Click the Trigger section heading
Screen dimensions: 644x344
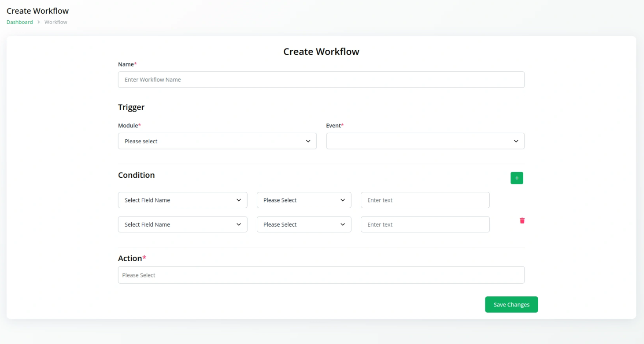tap(131, 107)
